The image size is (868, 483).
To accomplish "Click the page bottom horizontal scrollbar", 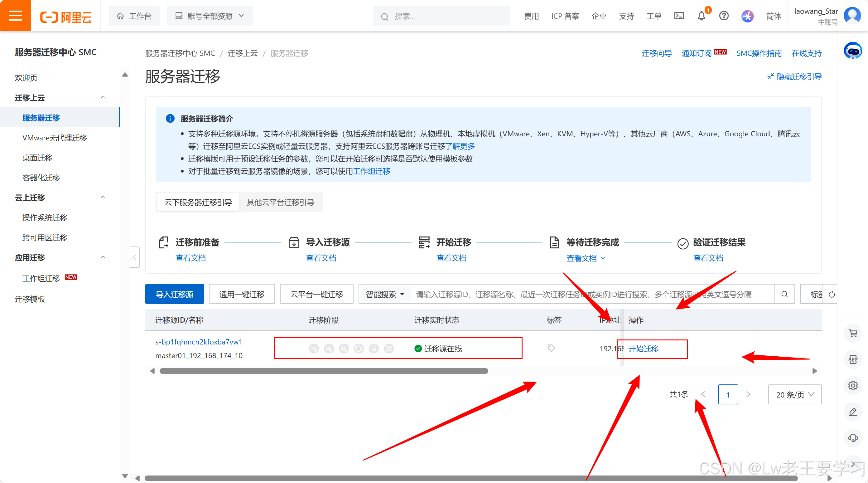I will [x=471, y=478].
